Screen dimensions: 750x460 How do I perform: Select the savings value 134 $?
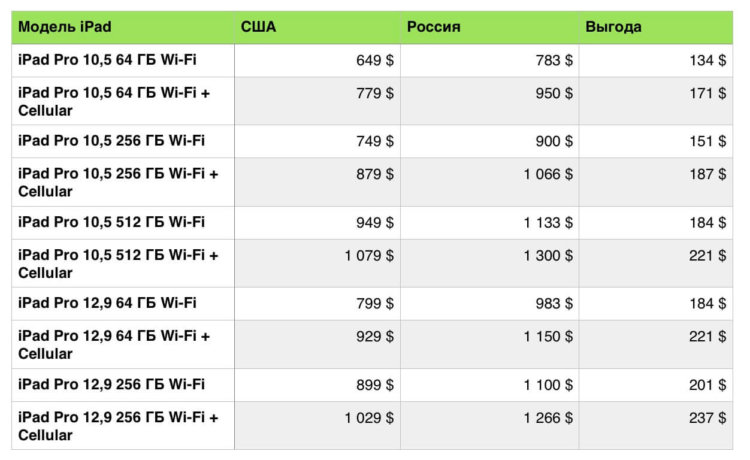click(707, 60)
